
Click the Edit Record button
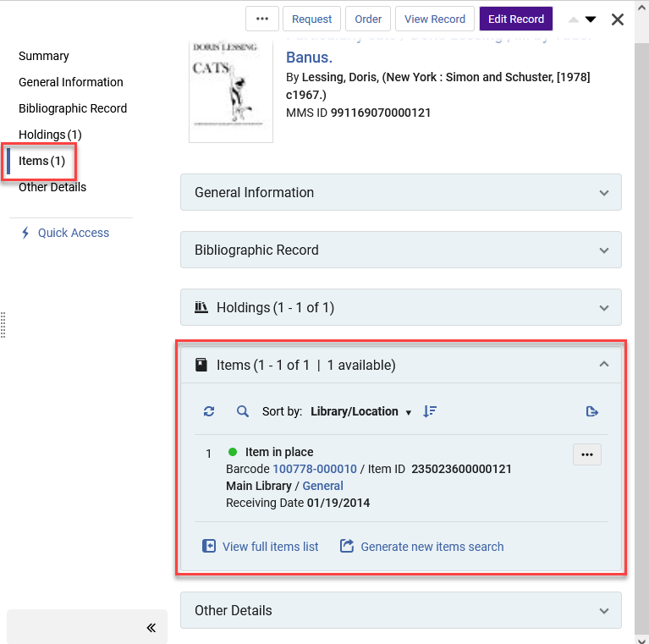click(x=515, y=19)
